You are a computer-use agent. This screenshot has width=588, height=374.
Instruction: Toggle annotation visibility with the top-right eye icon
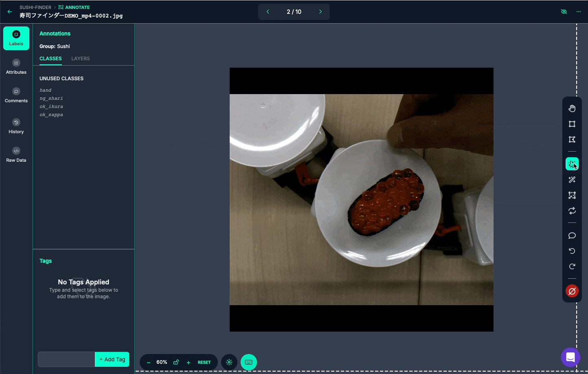tap(564, 11)
